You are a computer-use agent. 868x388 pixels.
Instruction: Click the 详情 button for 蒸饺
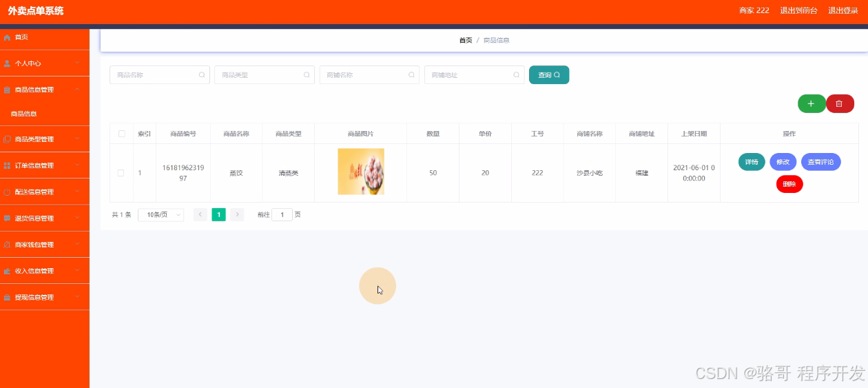click(x=752, y=162)
